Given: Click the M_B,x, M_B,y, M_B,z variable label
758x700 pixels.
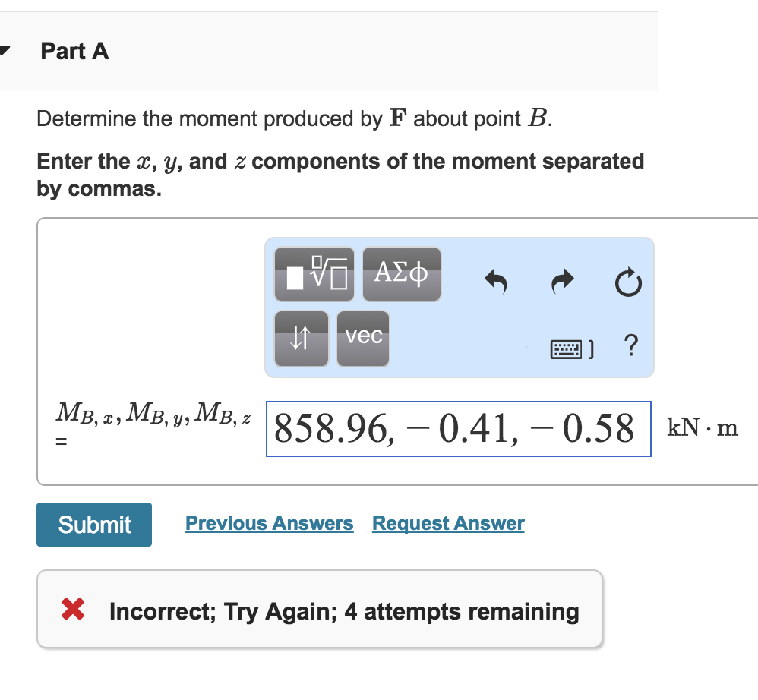Looking at the screenshot, I should tap(157, 414).
